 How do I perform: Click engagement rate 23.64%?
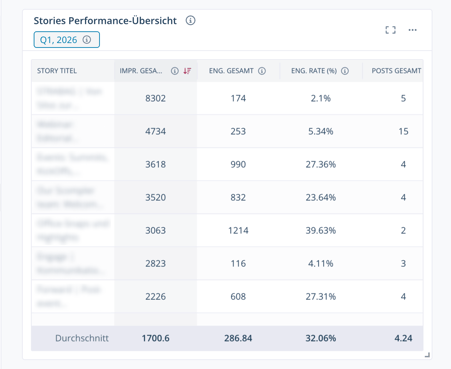pyautogui.click(x=321, y=197)
